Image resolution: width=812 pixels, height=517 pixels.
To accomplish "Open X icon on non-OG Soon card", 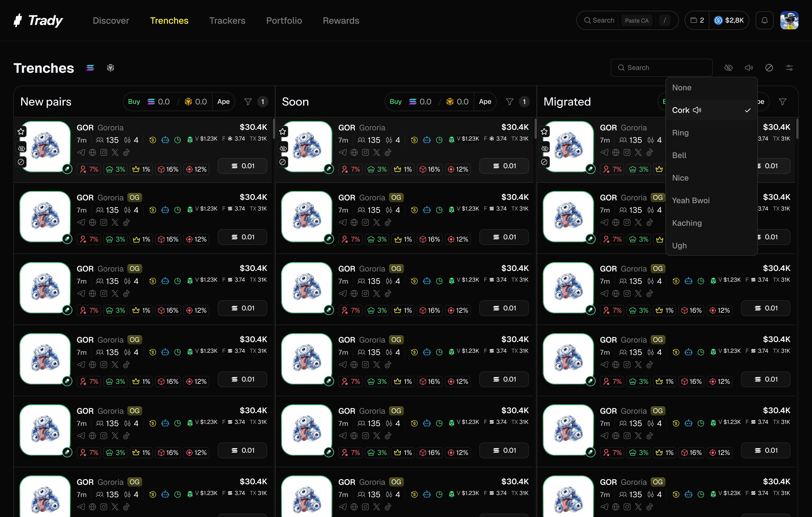I will [x=377, y=153].
